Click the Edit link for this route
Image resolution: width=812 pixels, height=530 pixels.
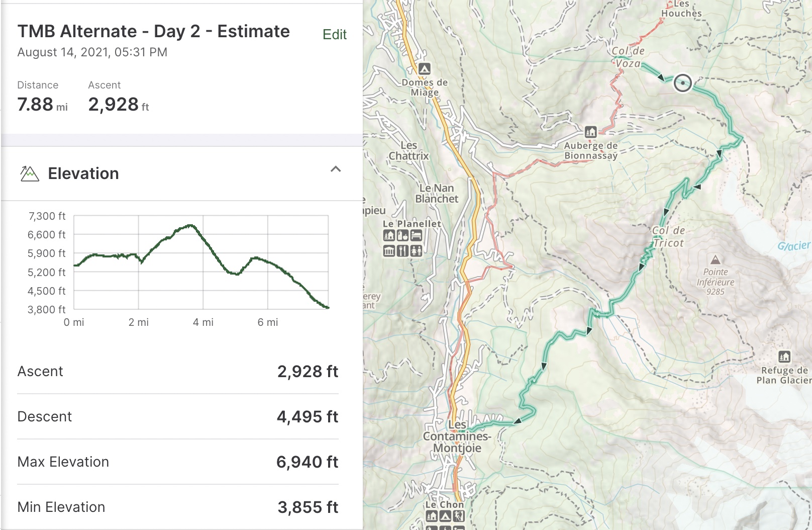click(334, 34)
